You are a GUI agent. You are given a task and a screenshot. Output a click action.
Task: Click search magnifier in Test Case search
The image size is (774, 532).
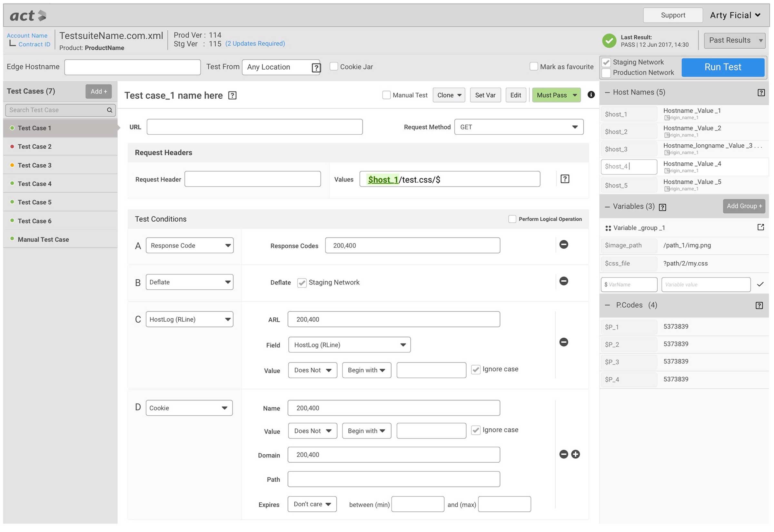pos(109,110)
